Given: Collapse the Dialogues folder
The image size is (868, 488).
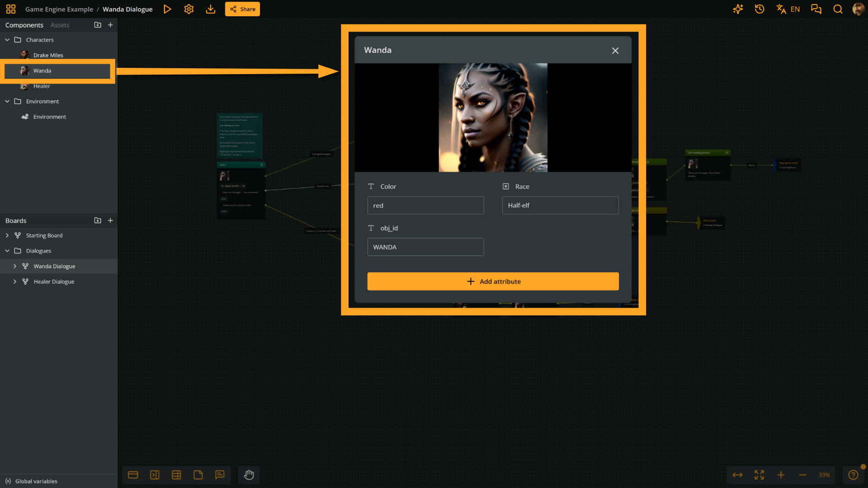Looking at the screenshot, I should coord(7,251).
